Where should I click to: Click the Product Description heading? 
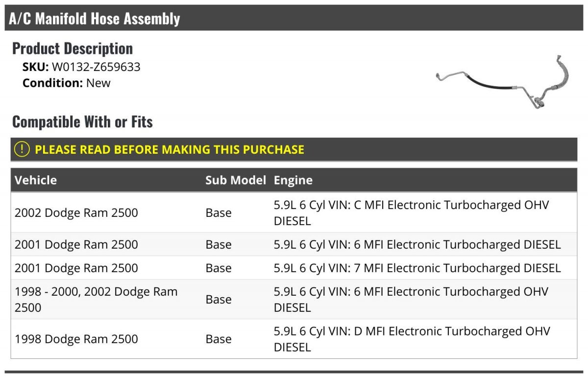click(x=73, y=48)
